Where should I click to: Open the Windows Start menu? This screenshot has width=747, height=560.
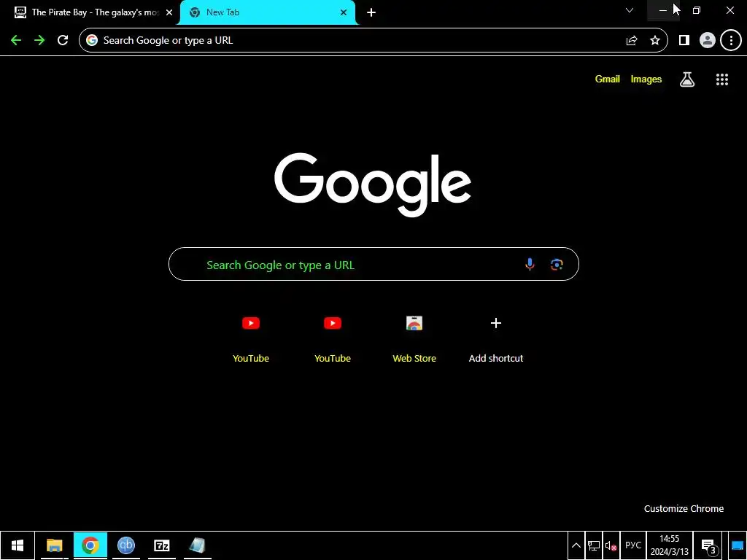click(18, 545)
